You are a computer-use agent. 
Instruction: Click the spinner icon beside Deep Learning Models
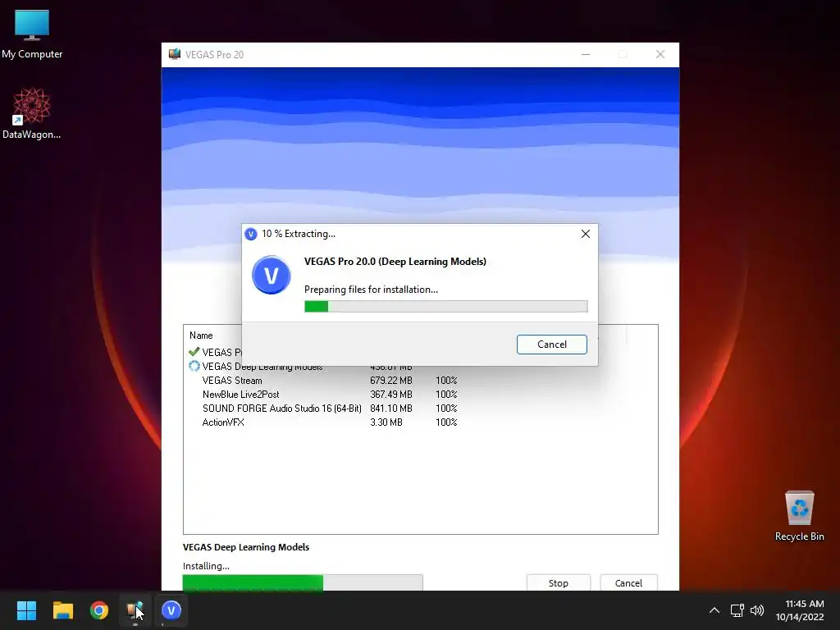point(194,366)
